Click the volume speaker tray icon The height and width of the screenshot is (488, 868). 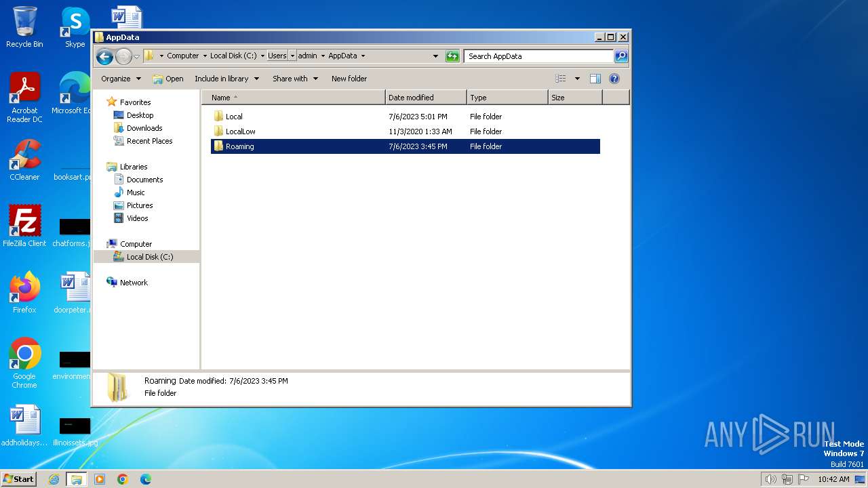[x=770, y=479]
